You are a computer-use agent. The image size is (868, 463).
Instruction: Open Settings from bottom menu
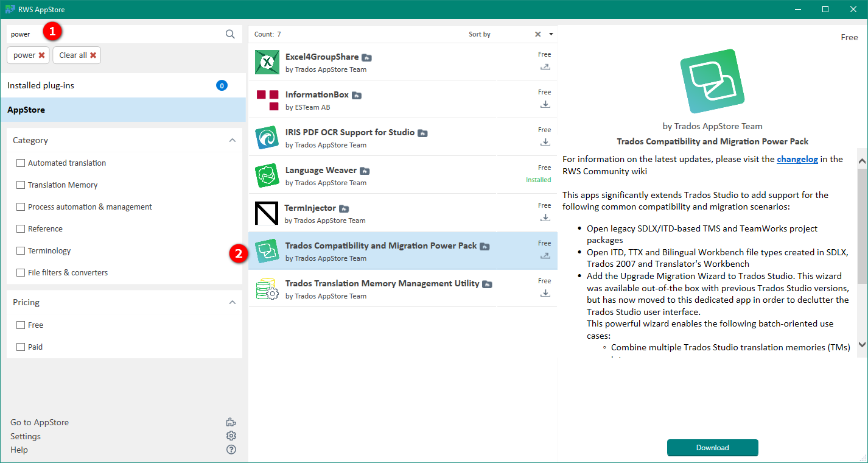point(26,436)
